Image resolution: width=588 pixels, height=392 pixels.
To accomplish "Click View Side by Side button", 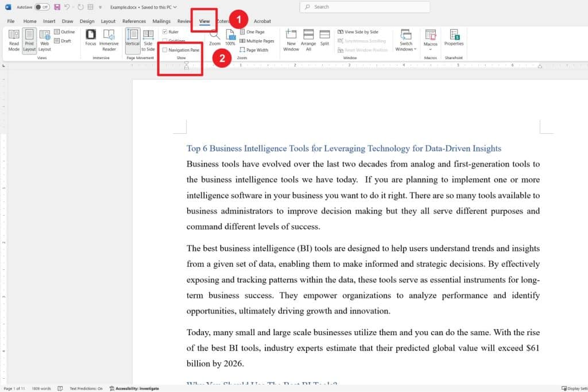I will [x=361, y=32].
